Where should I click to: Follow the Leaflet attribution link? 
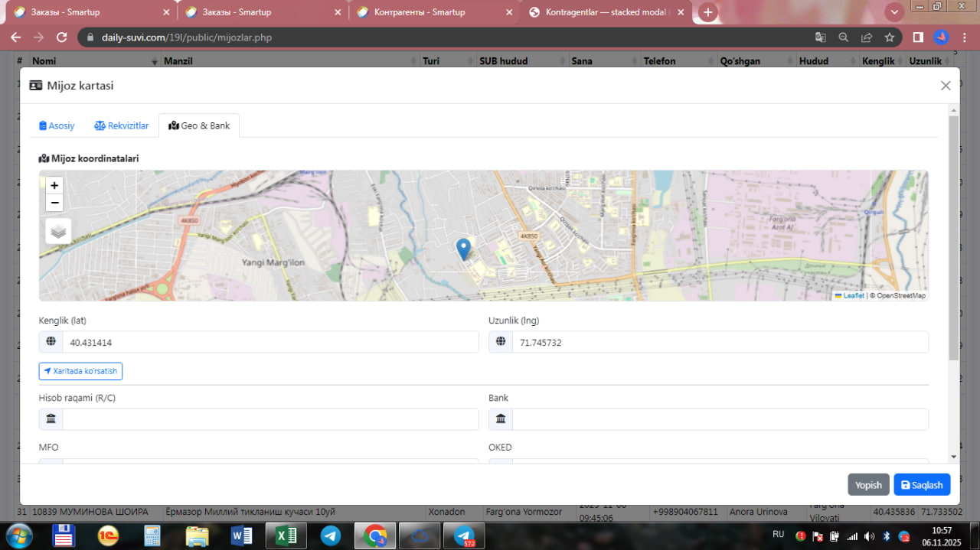pyautogui.click(x=853, y=295)
